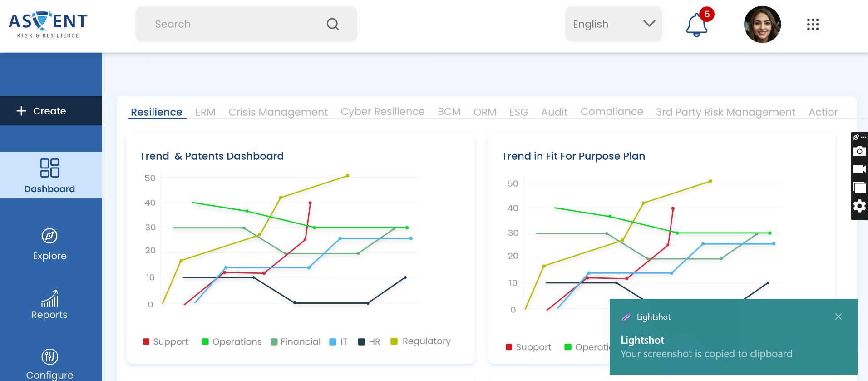The height and width of the screenshot is (381, 868).
Task: Open the user profile avatar menu
Action: click(x=762, y=25)
